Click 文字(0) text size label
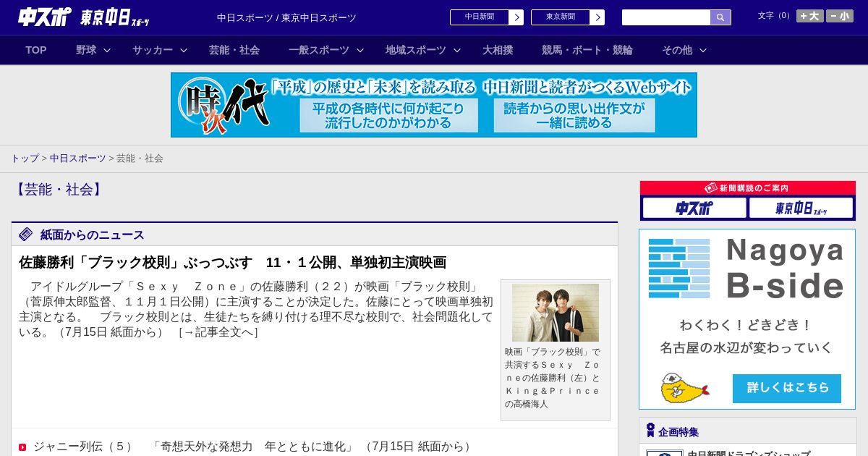This screenshot has height=456, width=868. click(775, 16)
